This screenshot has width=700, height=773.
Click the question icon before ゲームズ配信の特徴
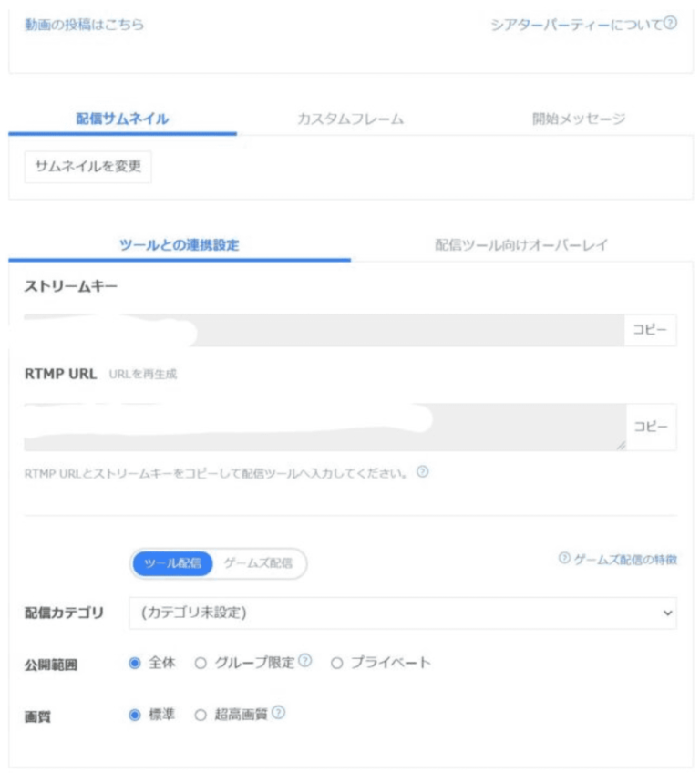pos(564,558)
